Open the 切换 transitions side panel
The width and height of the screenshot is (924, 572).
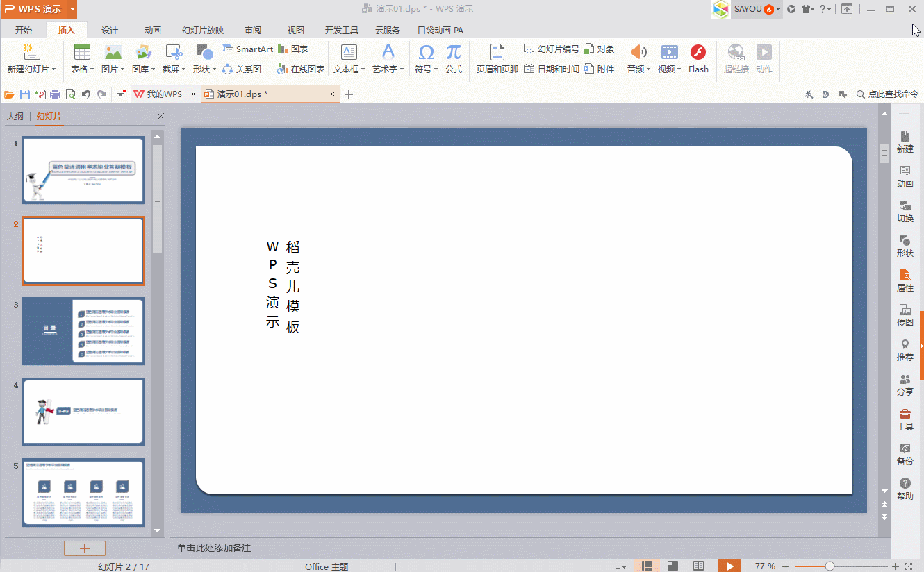[905, 211]
